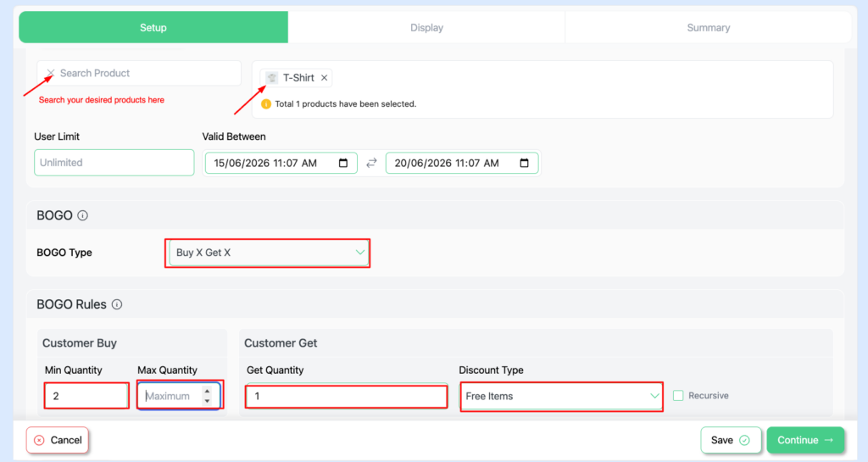Click the start date 15/06/2026 field
This screenshot has height=462, width=868.
click(281, 164)
